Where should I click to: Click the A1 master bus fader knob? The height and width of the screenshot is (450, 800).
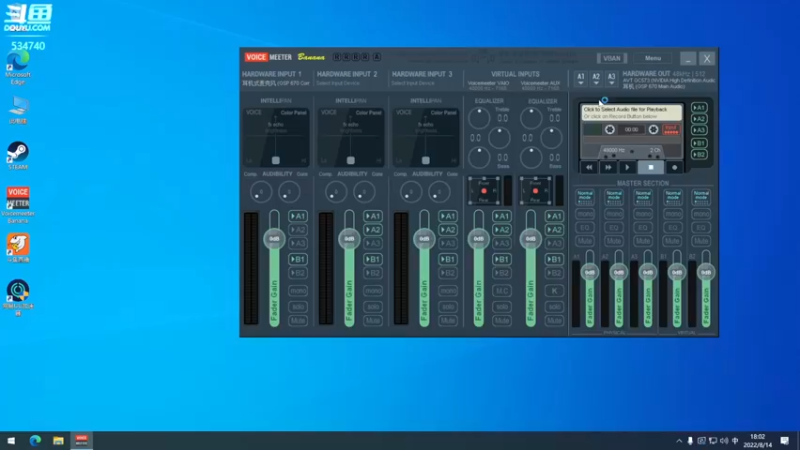click(x=590, y=272)
